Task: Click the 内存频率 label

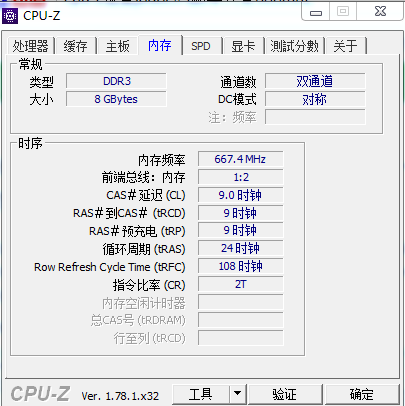Action: (x=162, y=160)
